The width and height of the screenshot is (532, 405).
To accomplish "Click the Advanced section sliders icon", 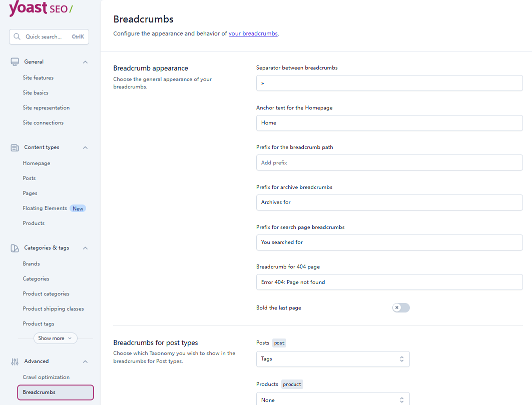I will click(x=15, y=361).
